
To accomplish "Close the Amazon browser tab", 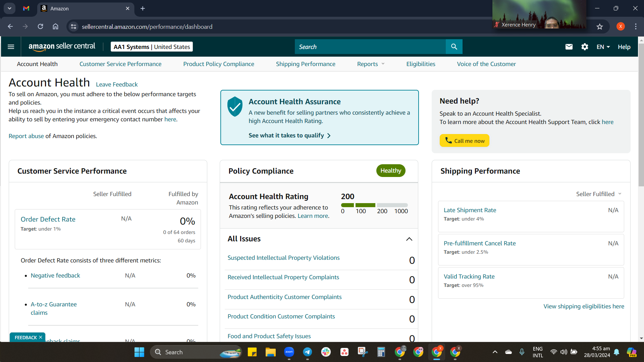I will coord(127,8).
